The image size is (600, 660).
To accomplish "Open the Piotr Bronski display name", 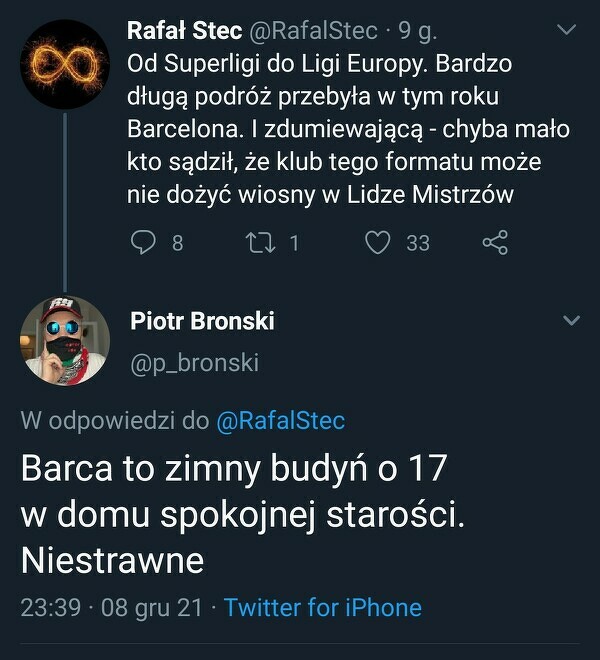I will click(x=202, y=321).
